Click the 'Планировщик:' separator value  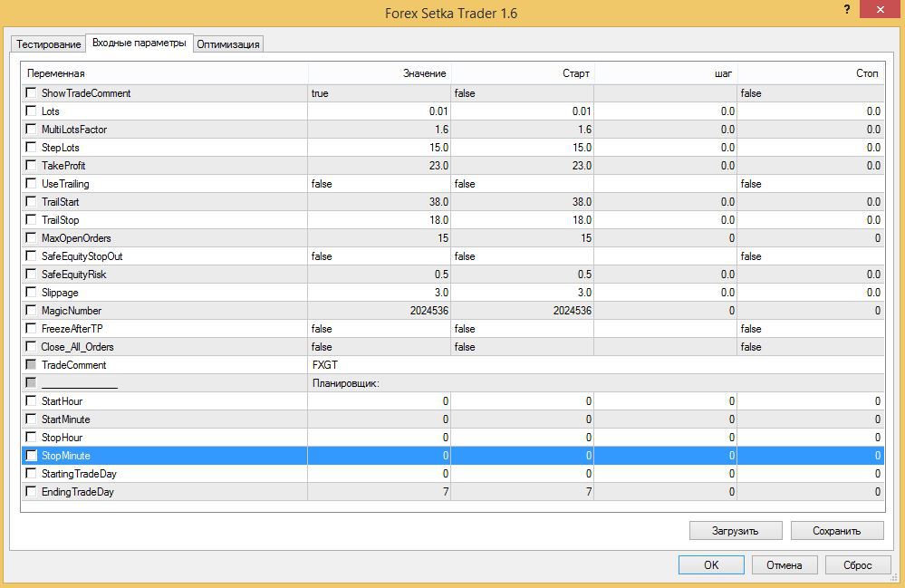[x=596, y=382]
